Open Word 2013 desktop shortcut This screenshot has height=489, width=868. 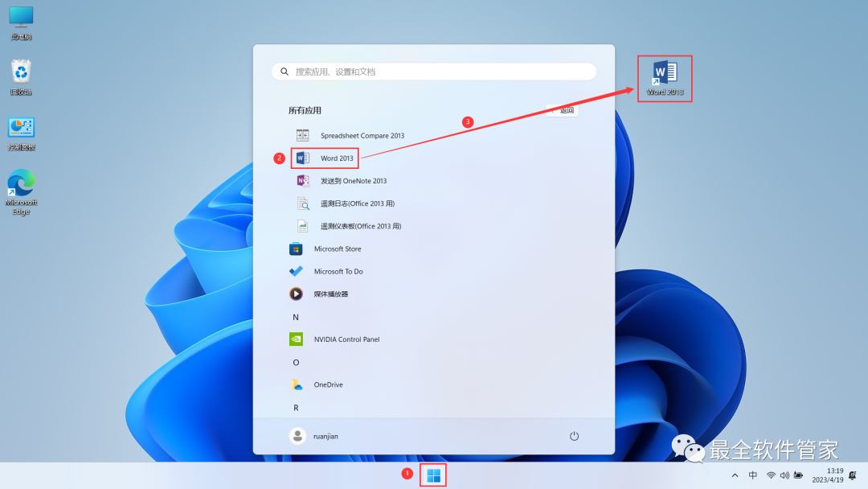[x=665, y=78]
